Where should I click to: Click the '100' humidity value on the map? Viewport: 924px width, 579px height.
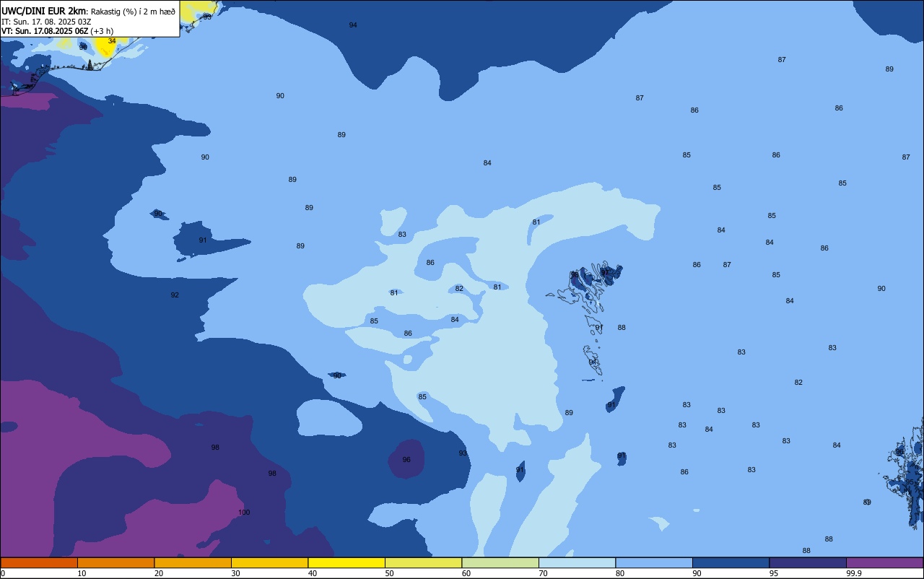point(244,513)
